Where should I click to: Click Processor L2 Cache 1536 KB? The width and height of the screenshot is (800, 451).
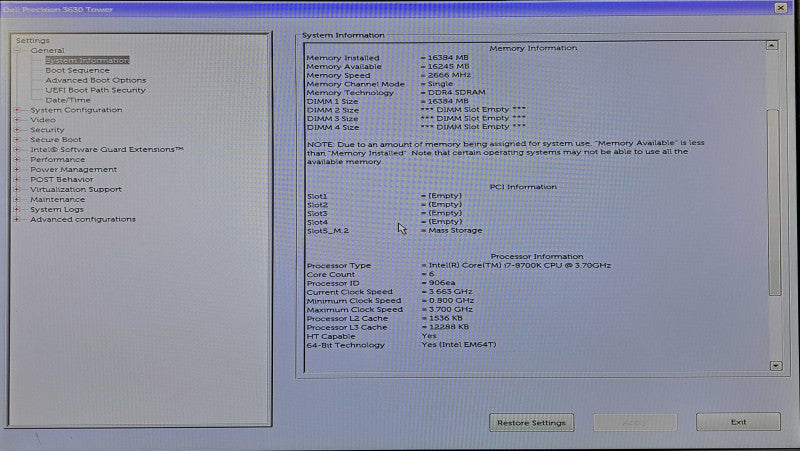tap(445, 318)
